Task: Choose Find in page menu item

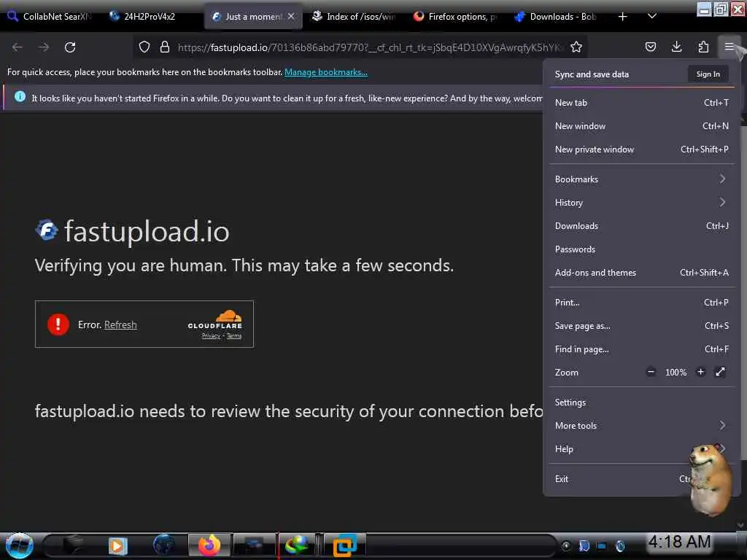Action: (x=641, y=349)
